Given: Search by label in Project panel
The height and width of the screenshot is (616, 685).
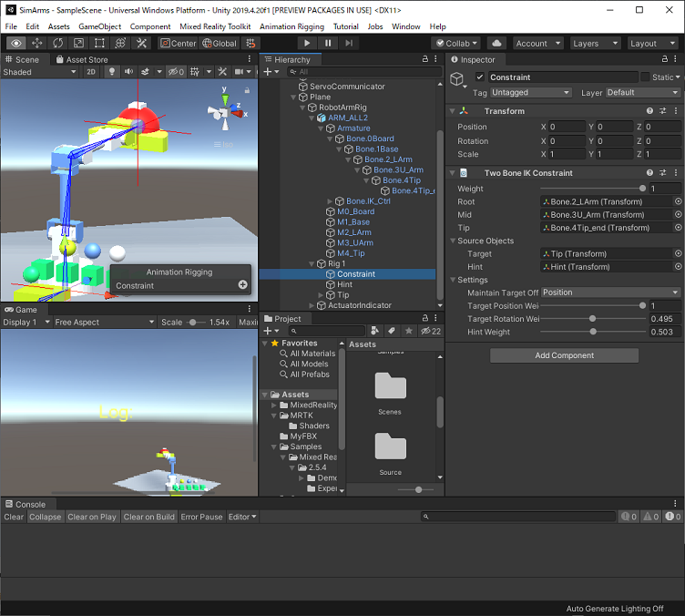Looking at the screenshot, I should click(x=392, y=331).
